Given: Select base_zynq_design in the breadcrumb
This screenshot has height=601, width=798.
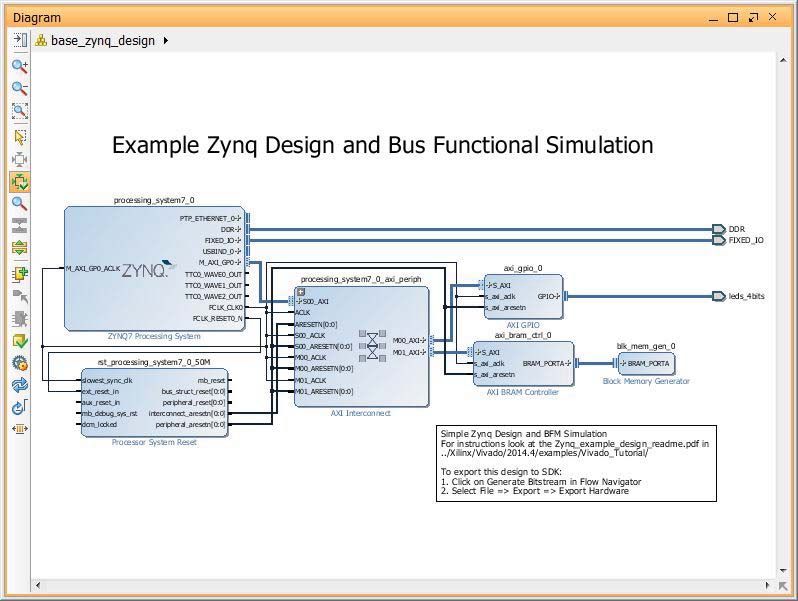Looking at the screenshot, I should 103,41.
